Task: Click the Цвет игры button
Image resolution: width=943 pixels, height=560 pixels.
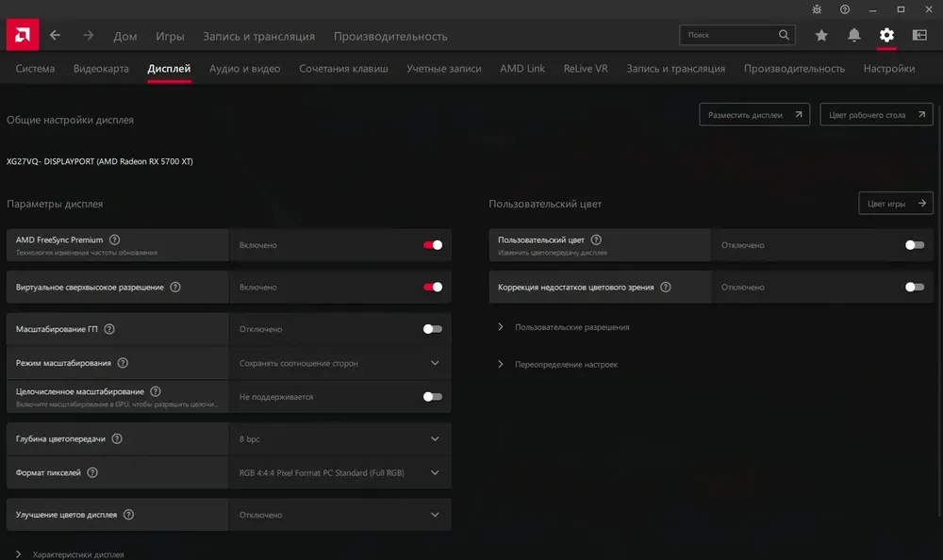Action: (896, 204)
